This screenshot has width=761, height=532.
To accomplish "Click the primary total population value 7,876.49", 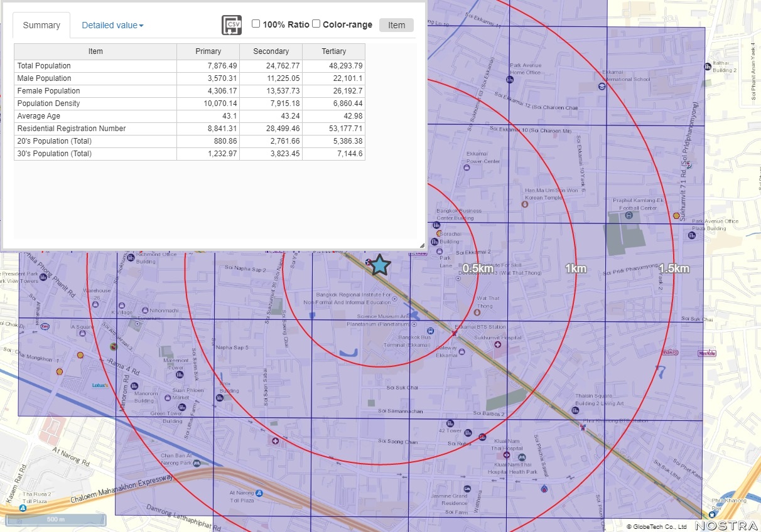I will (x=222, y=66).
